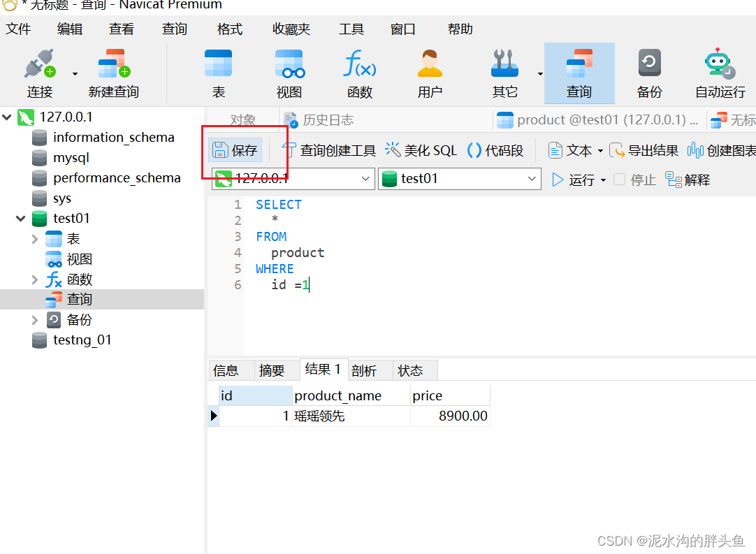Image resolution: width=756 pixels, height=554 pixels.
Task: Select the 视图 (Views) toolbar icon
Action: pyautogui.click(x=289, y=72)
